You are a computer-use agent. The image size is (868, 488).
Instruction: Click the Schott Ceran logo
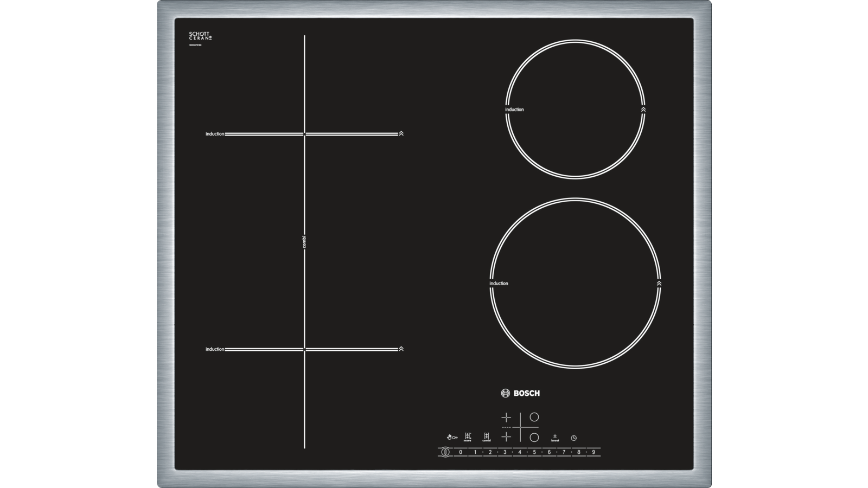pos(200,36)
